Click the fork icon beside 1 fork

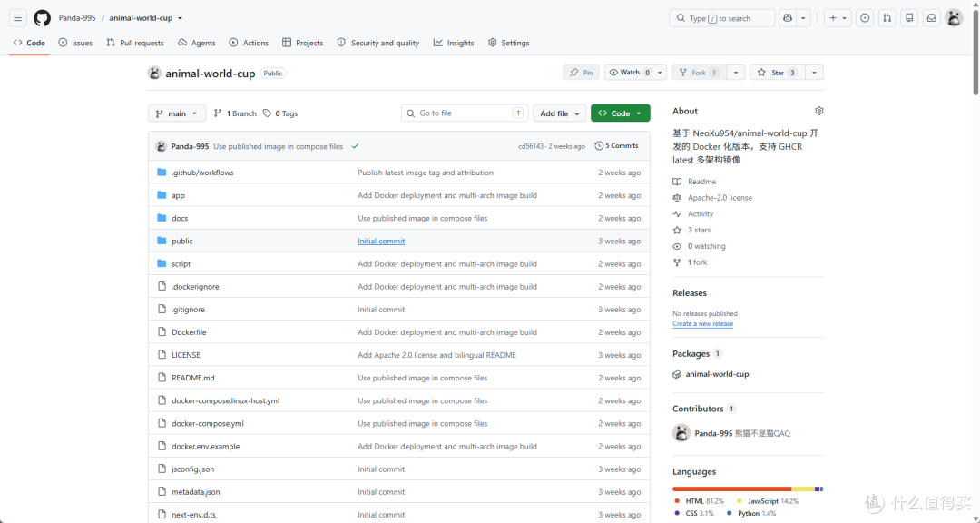pos(677,262)
